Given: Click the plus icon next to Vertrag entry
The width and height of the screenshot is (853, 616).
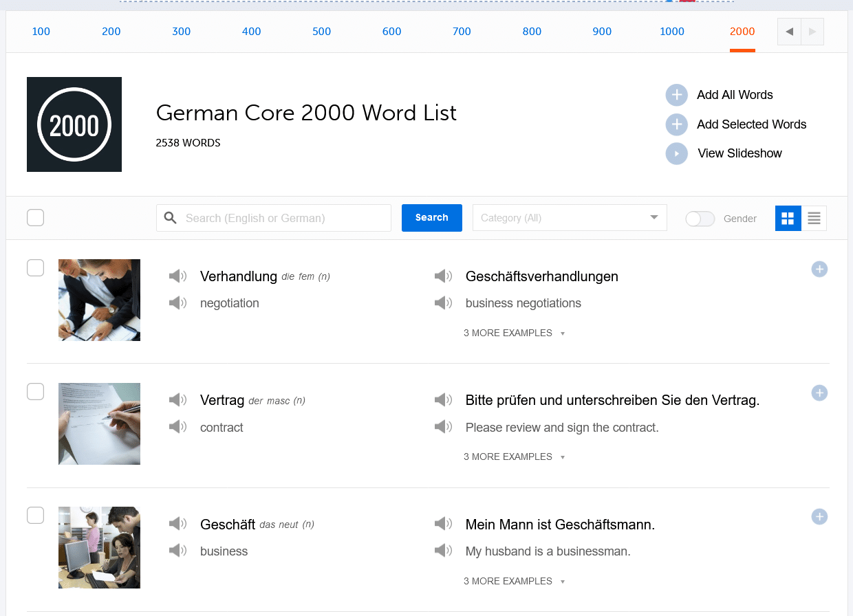Looking at the screenshot, I should [x=819, y=393].
